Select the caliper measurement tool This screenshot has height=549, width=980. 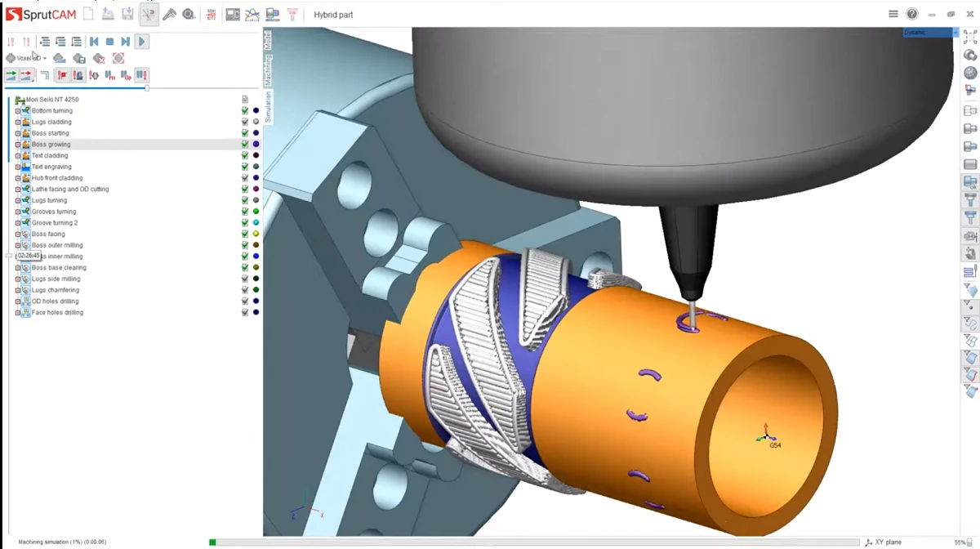coord(169,14)
